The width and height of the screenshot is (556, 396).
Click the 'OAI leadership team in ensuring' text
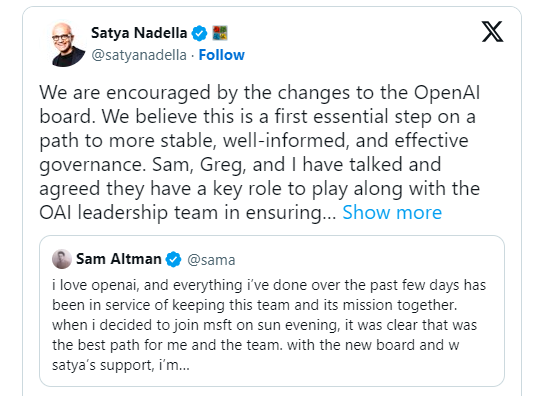point(188,213)
